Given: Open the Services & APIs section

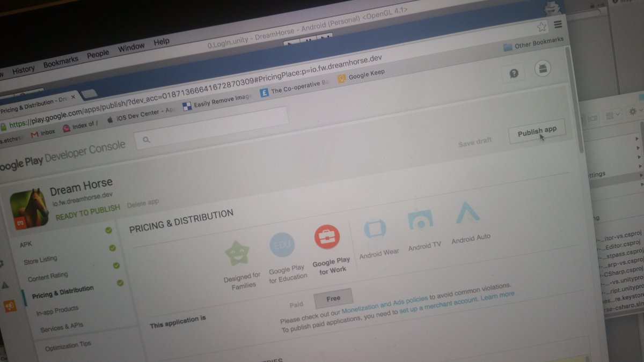Looking at the screenshot, I should [62, 327].
